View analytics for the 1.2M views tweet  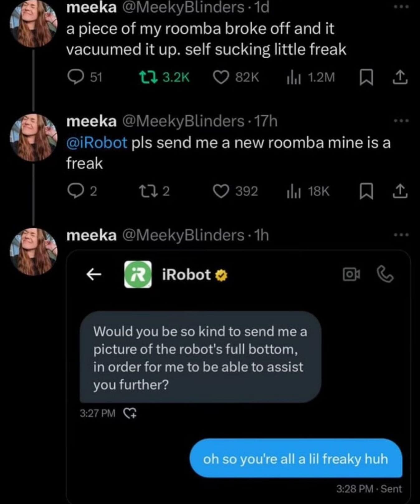[293, 77]
